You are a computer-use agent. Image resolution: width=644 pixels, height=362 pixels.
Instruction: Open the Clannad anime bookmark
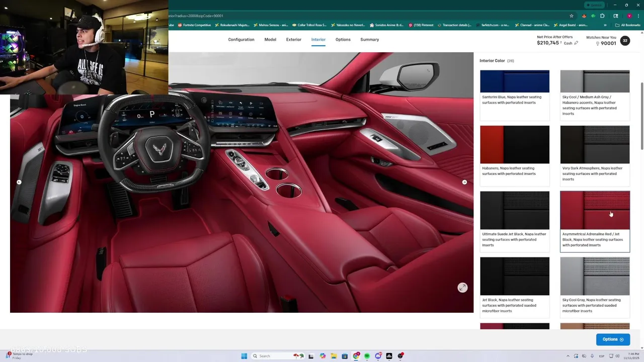tap(532, 25)
